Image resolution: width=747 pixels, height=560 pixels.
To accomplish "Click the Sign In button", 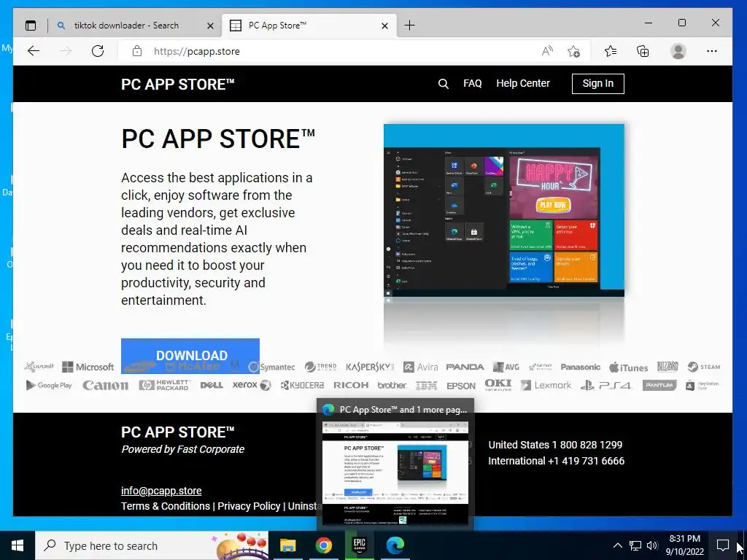I will [x=598, y=83].
